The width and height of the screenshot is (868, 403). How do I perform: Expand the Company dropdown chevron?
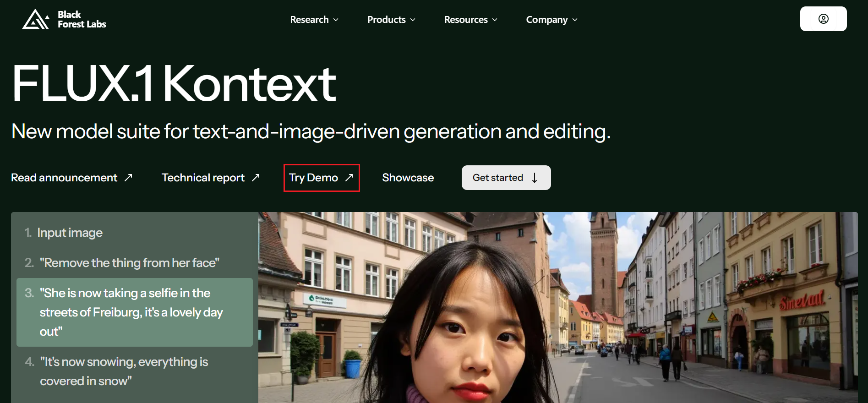coord(575,20)
